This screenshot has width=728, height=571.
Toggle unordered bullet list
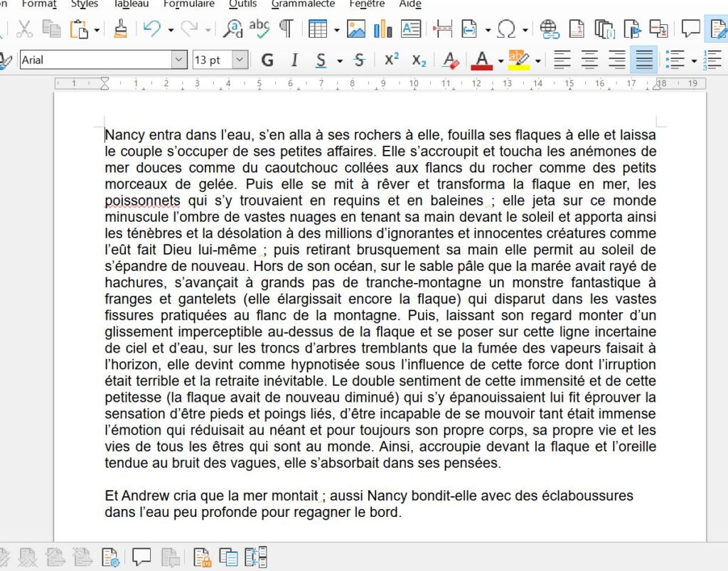point(675,60)
